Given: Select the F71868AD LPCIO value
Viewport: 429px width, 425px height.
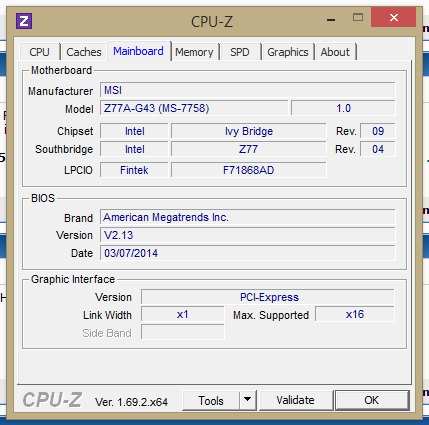Looking at the screenshot, I should point(249,170).
